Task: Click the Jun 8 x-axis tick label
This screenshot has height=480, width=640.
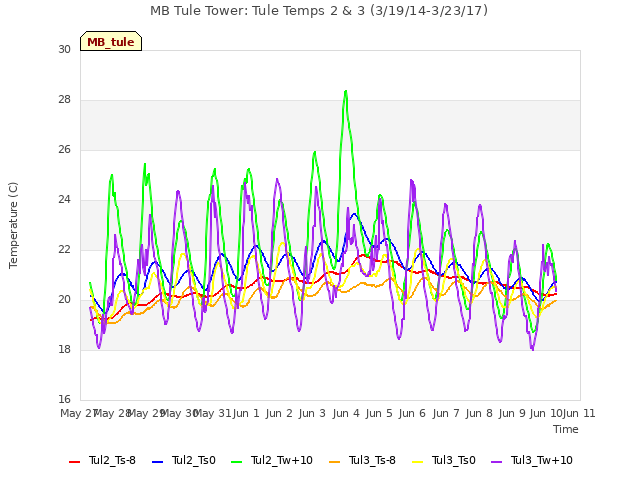Action: [x=479, y=413]
